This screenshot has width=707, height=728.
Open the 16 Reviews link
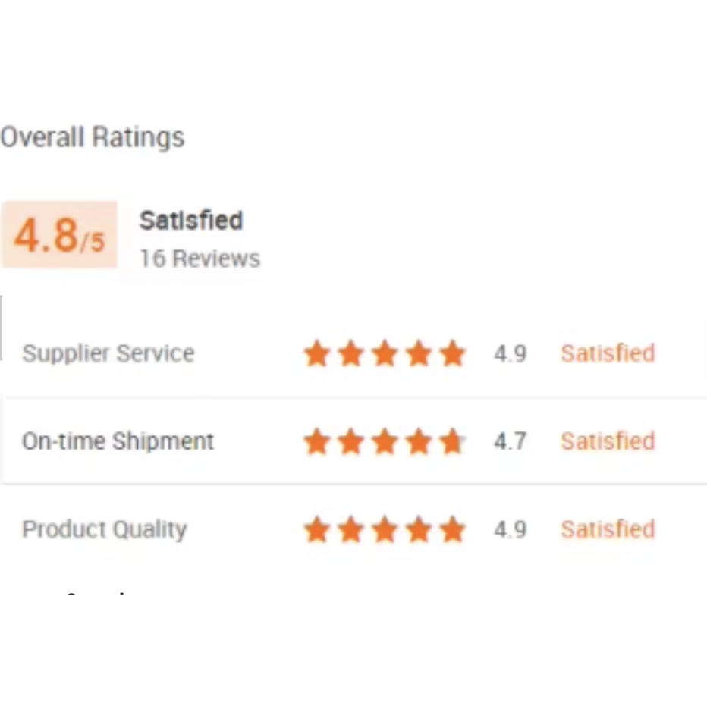(x=200, y=259)
